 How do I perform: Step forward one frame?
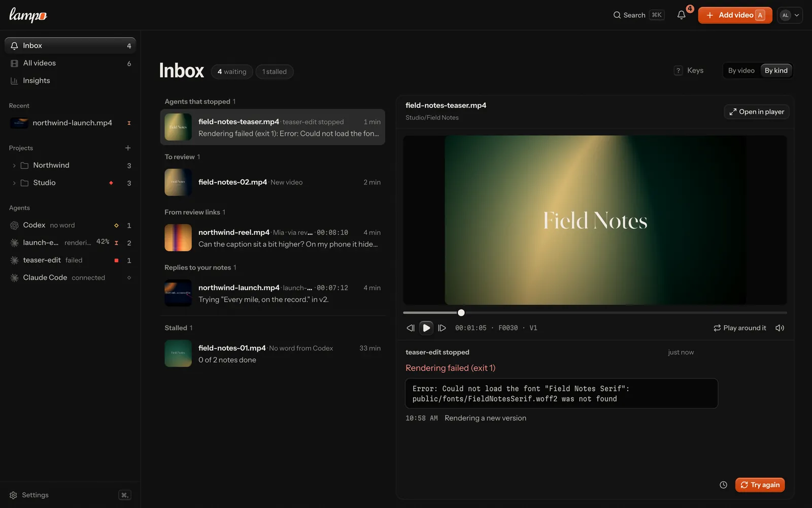(442, 328)
